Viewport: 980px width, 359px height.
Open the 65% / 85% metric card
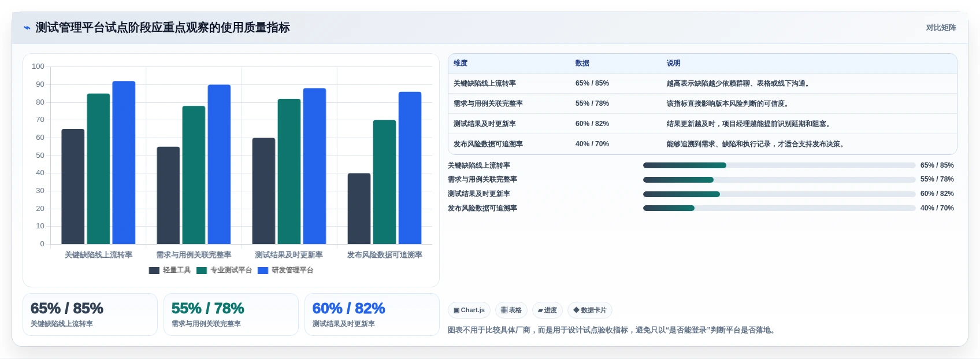click(x=90, y=314)
